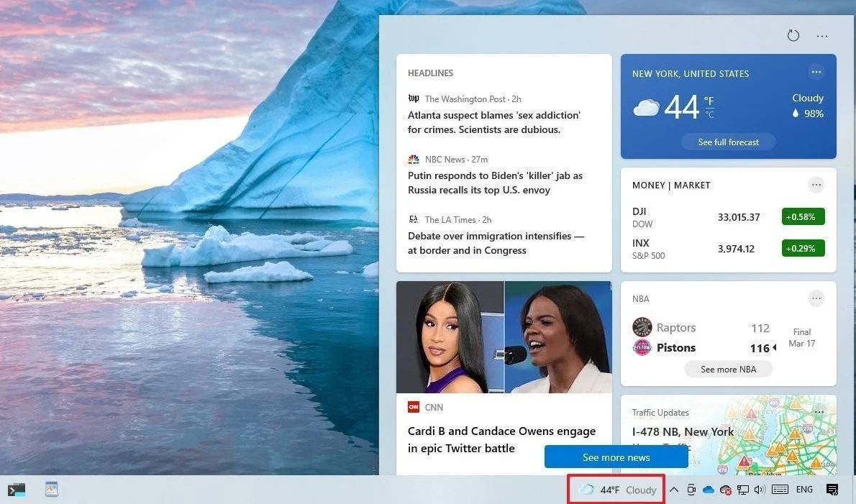856x504 pixels.
Task: Open the NBC News Putin headline
Action: coord(495,183)
